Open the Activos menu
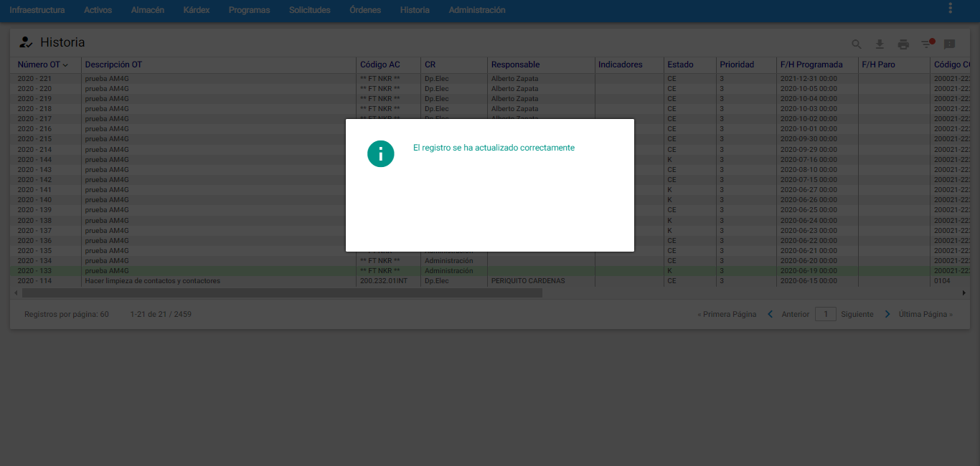Image resolution: width=980 pixels, height=466 pixels. tap(98, 10)
